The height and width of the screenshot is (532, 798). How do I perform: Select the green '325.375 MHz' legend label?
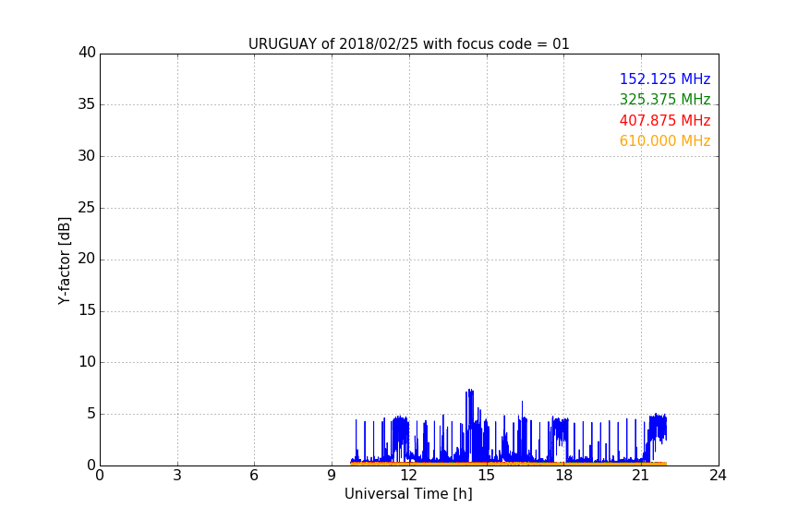[665, 99]
